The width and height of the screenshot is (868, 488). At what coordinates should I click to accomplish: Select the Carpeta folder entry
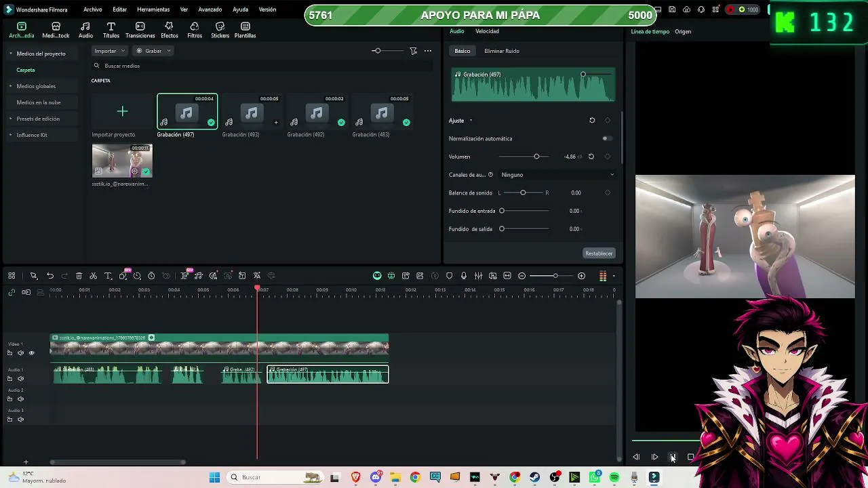26,70
